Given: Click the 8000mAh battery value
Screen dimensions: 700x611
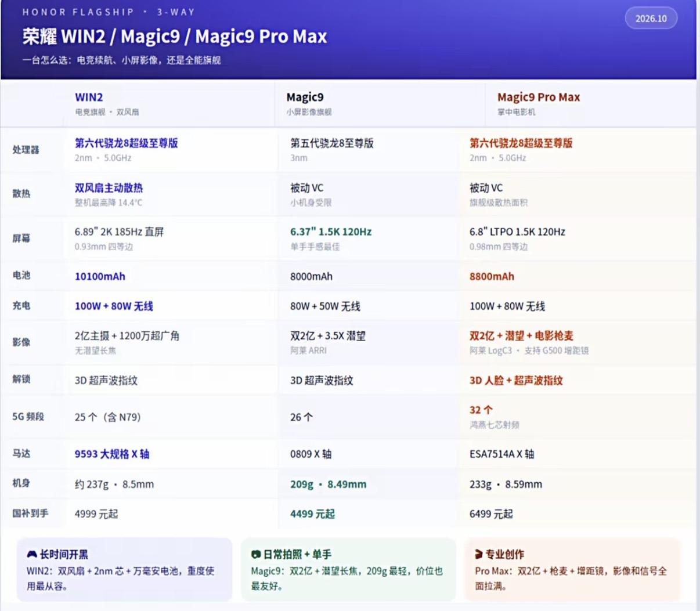Looking at the screenshot, I should click(x=311, y=276).
